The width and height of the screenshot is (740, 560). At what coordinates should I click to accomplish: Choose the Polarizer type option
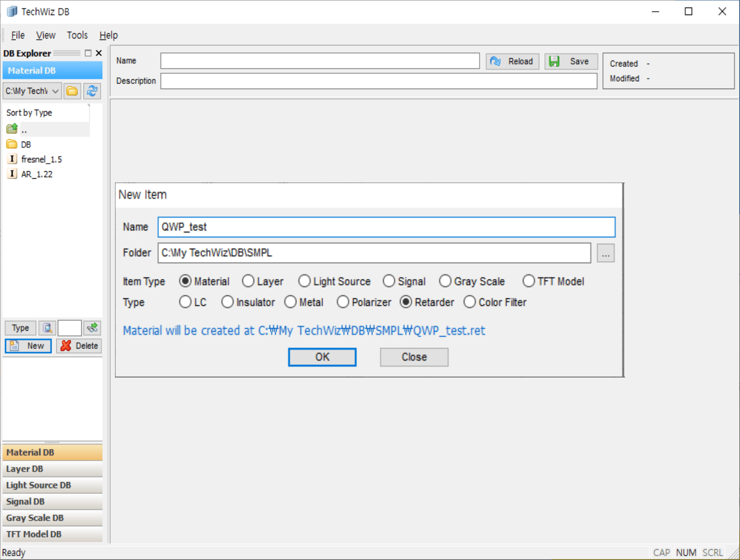pos(343,303)
